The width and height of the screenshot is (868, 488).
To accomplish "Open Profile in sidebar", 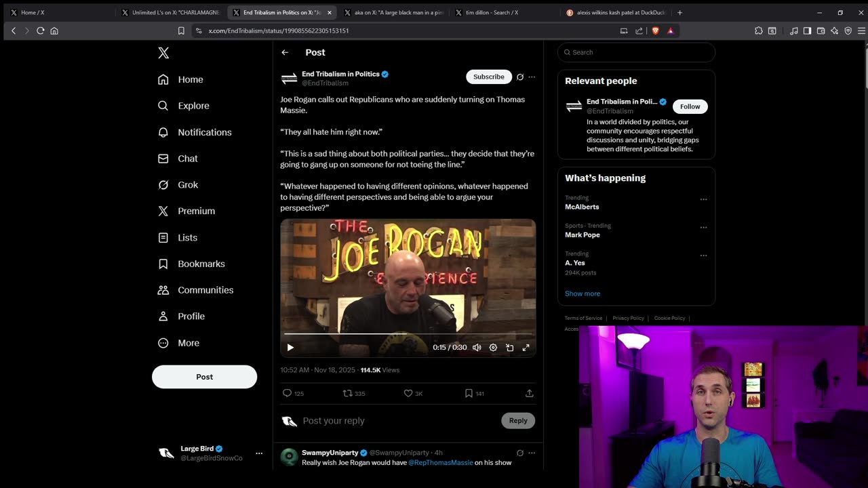I will pos(181,317).
